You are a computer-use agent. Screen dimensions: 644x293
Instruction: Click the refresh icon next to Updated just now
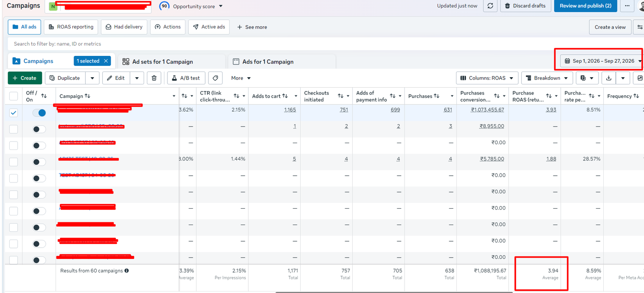coord(490,6)
